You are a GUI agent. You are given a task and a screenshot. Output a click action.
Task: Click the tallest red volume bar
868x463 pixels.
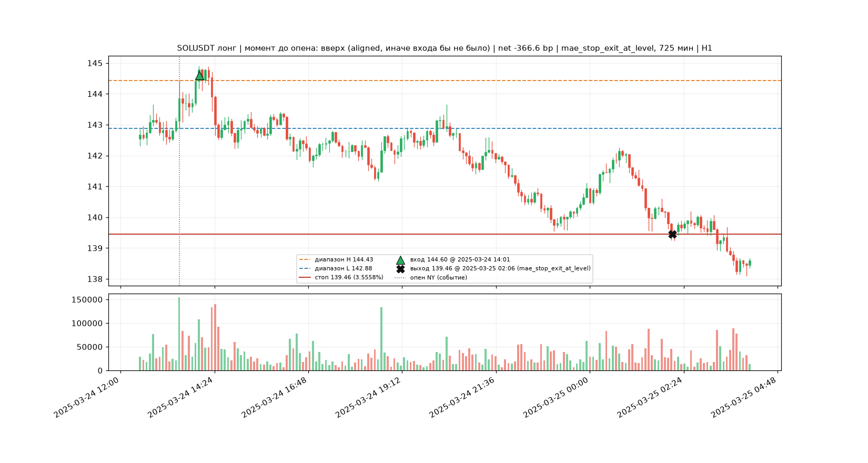[x=215, y=337]
